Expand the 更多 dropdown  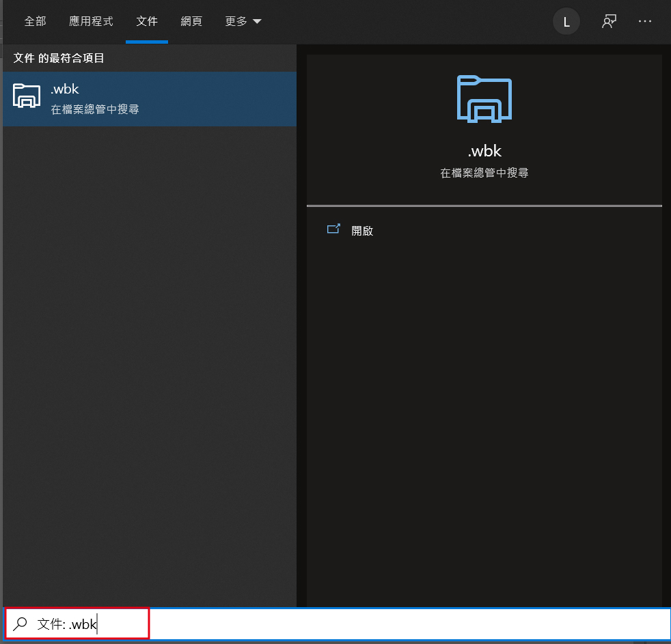pos(243,21)
